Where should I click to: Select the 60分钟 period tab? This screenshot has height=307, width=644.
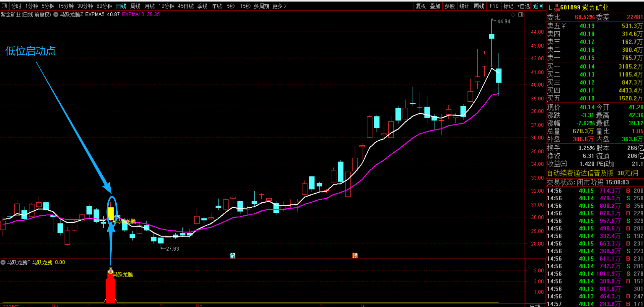click(x=104, y=6)
